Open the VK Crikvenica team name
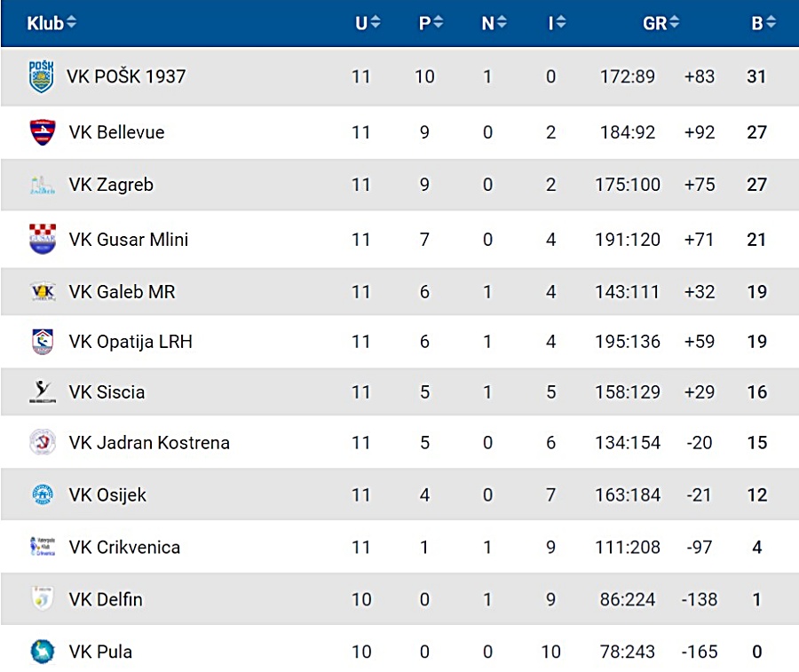Screen dimensions: 799x672 tap(124, 547)
